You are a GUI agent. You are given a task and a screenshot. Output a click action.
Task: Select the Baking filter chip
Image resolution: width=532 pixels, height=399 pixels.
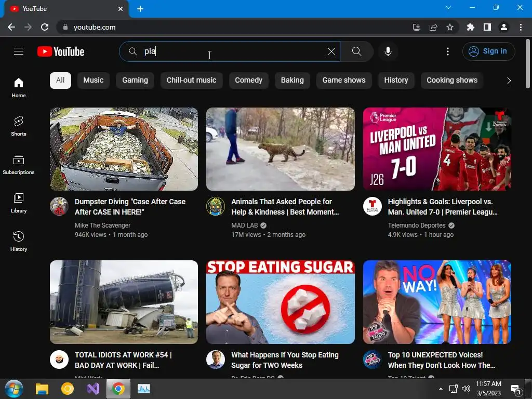[x=292, y=81]
